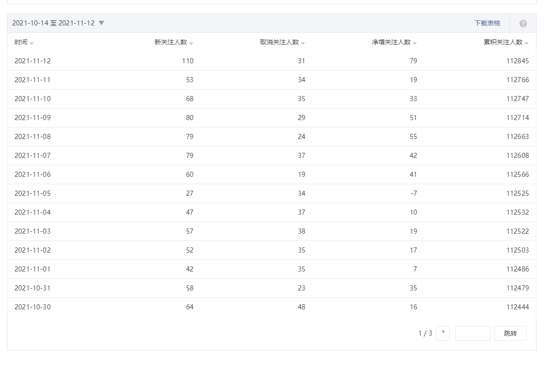Screen dimensions: 556x392
Task: Select the 2021-11-12 date row
Action: click(32, 61)
